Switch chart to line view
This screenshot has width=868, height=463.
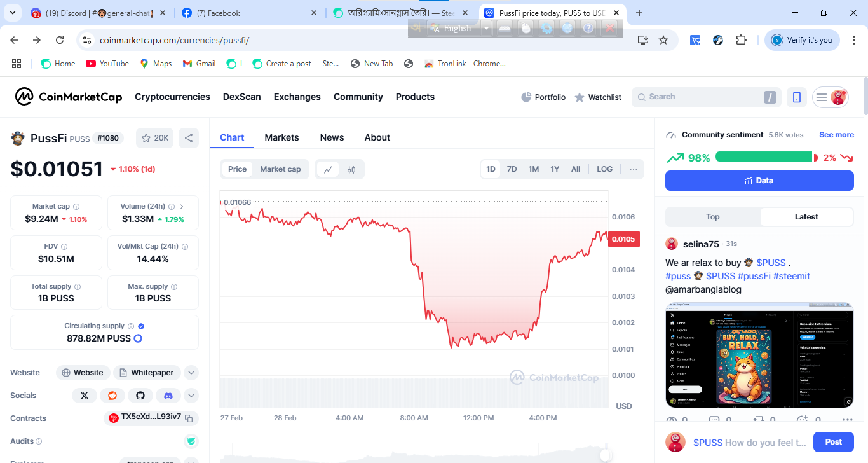[328, 169]
